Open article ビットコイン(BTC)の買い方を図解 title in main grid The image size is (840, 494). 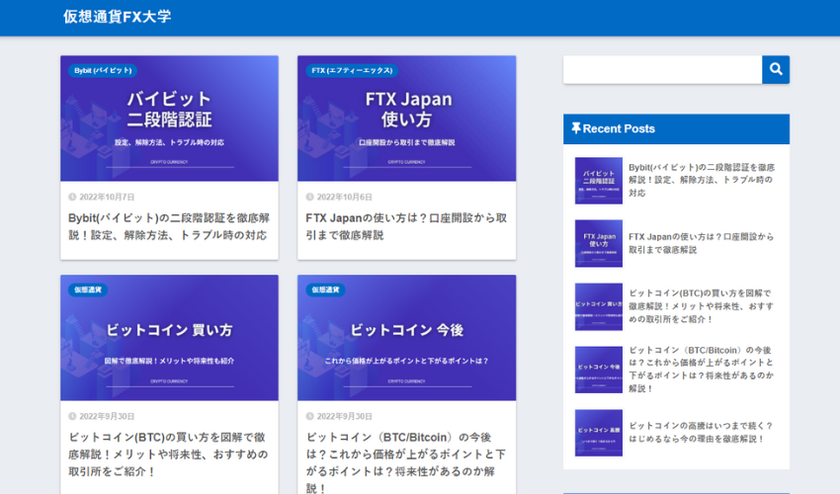(x=168, y=454)
